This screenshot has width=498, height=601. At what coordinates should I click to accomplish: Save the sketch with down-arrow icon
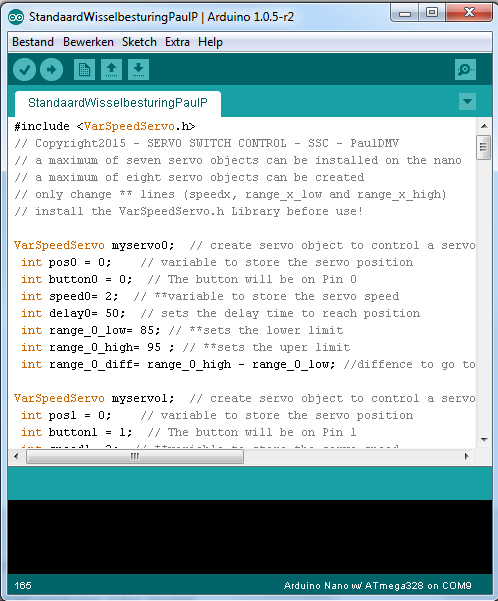coord(138,70)
